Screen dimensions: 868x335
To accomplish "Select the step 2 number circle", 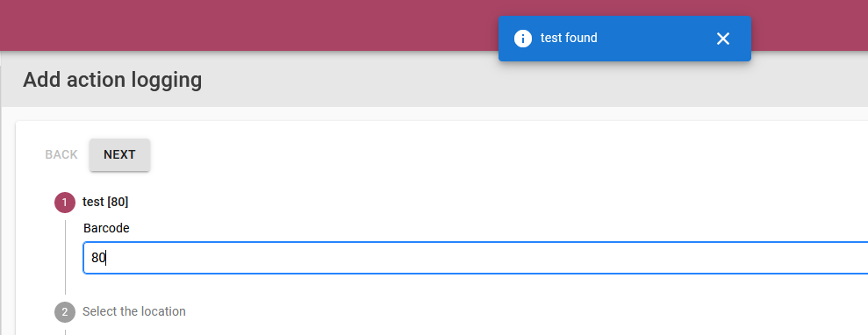I will [65, 312].
